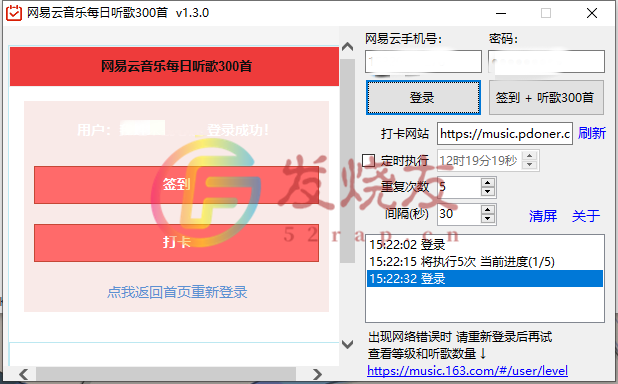
Task: Open the 关于 link
Action: pyautogui.click(x=586, y=216)
